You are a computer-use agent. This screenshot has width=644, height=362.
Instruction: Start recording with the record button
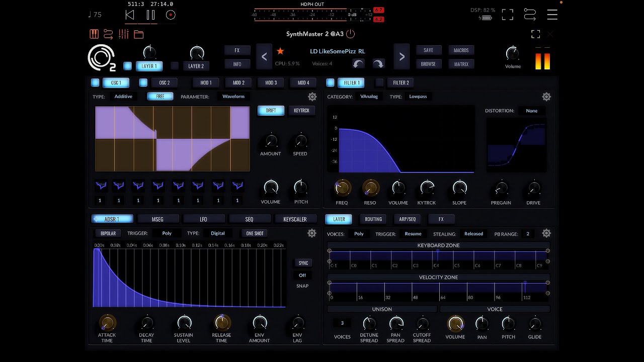(171, 15)
